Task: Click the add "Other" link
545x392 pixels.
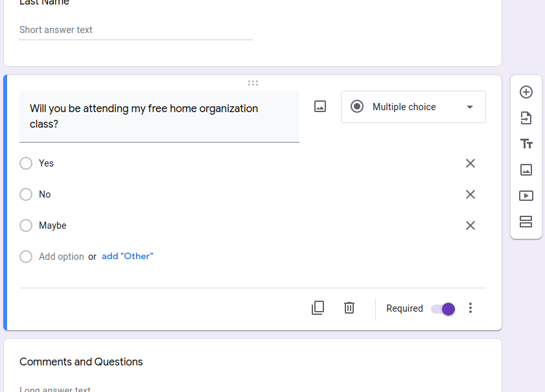Action: coord(128,256)
